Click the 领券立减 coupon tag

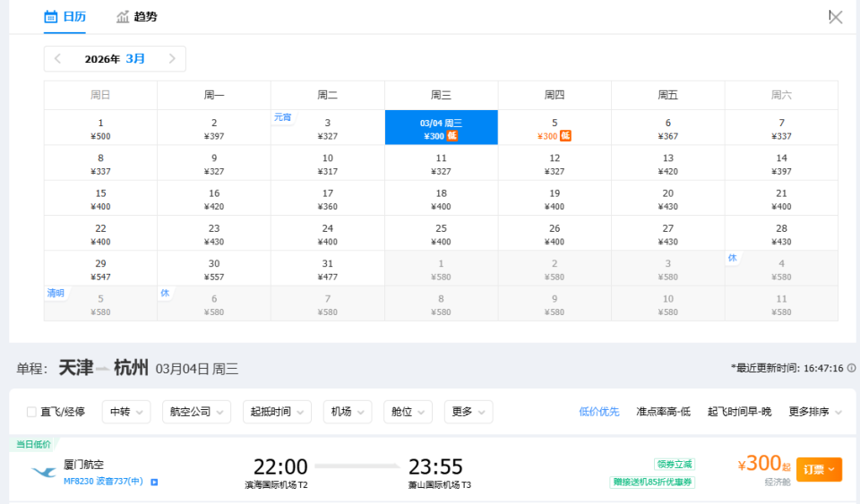point(675,464)
